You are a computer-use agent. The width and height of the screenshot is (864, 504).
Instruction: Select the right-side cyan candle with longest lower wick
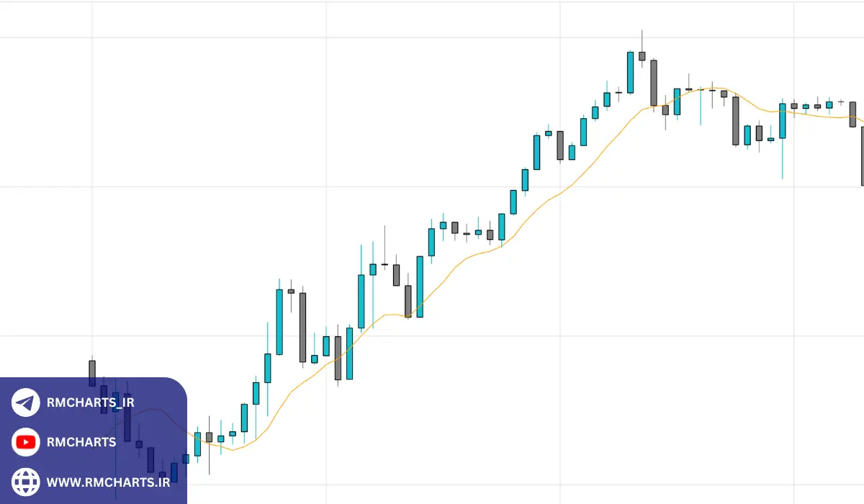pos(782,121)
